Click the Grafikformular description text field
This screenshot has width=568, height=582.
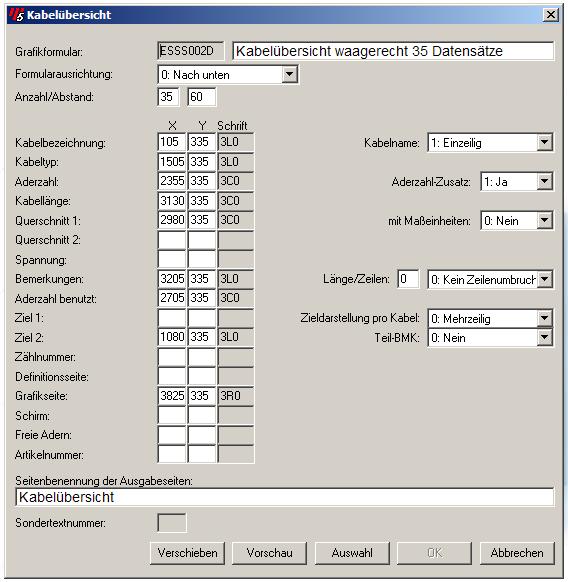coord(393,51)
